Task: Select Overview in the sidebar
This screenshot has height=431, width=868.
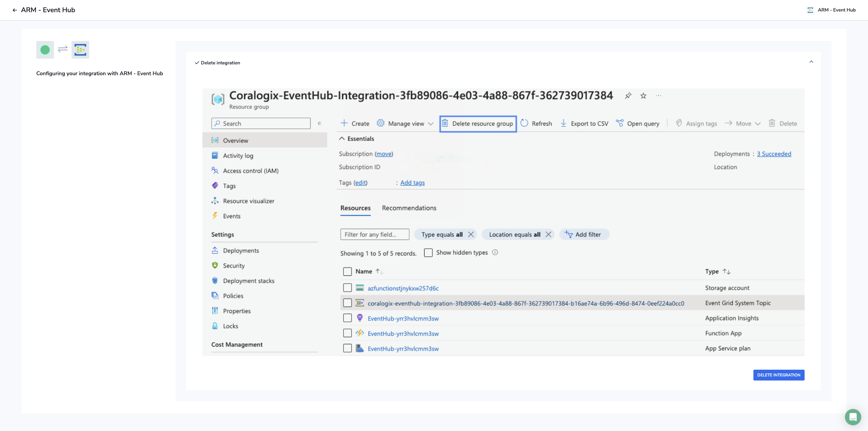Action: pos(265,140)
